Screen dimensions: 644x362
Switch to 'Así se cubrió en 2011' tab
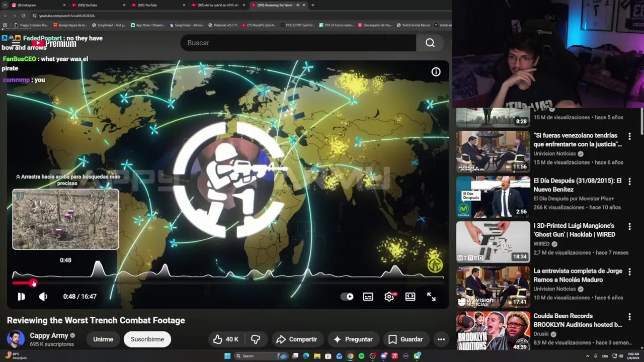(x=218, y=5)
